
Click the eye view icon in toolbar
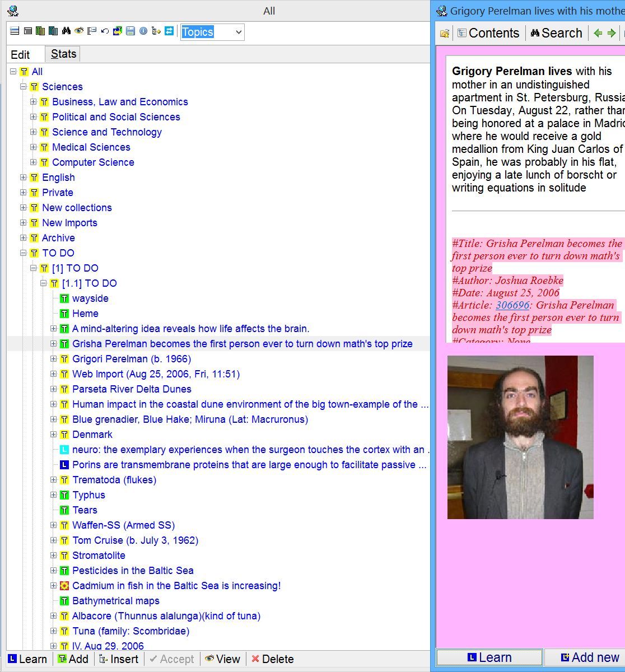pyautogui.click(x=79, y=31)
